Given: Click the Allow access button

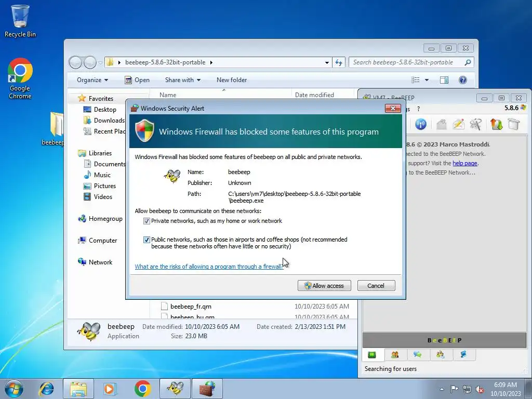Looking at the screenshot, I should click(x=324, y=286).
